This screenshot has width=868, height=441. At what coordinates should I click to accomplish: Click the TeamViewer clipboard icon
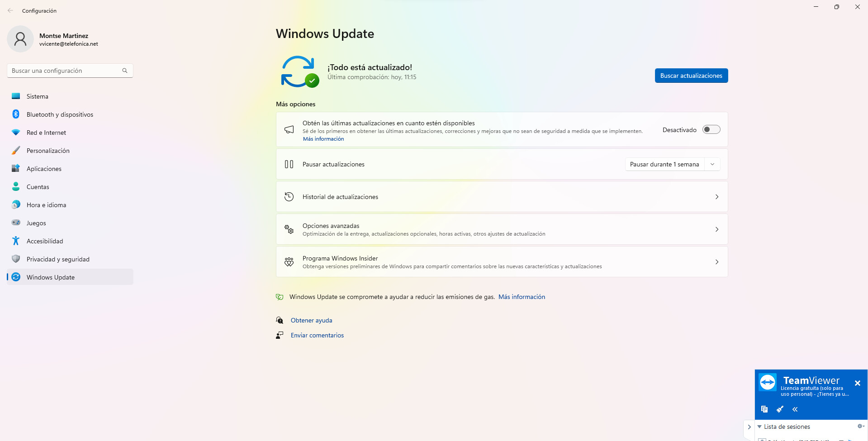click(764, 409)
